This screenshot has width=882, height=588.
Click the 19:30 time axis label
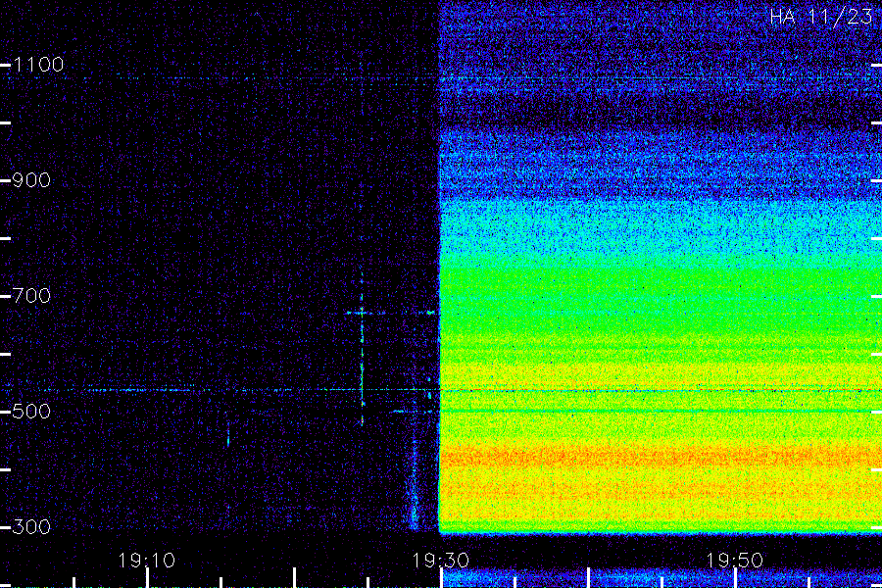tap(440, 560)
